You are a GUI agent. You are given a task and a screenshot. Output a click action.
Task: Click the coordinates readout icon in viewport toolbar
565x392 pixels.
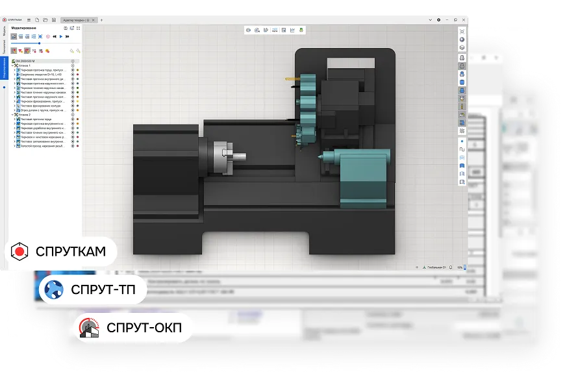click(275, 31)
